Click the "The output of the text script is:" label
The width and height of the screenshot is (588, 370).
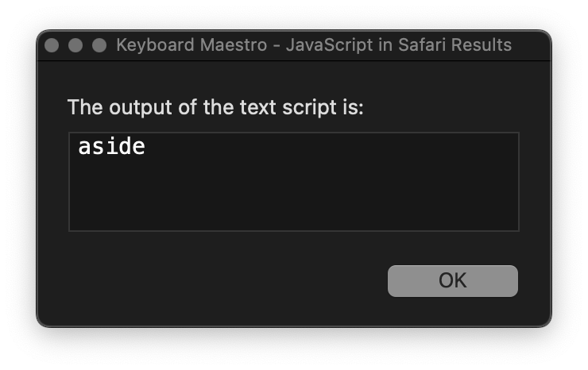(x=215, y=107)
